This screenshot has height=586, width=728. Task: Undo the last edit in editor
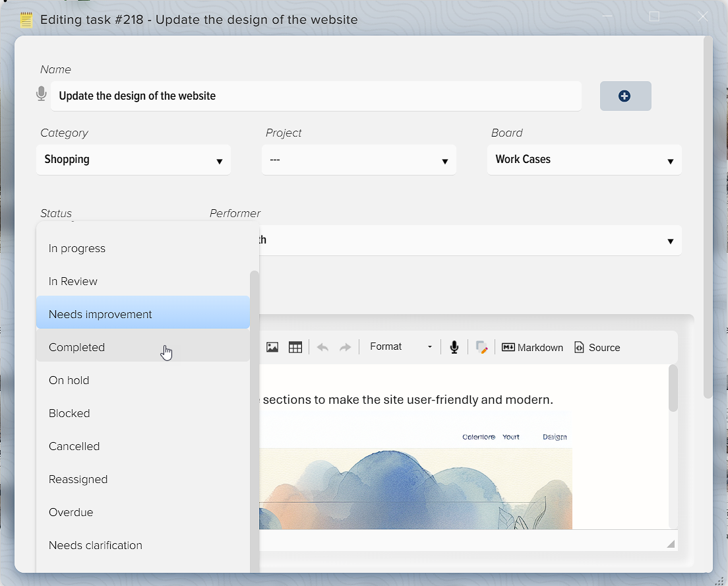click(322, 347)
